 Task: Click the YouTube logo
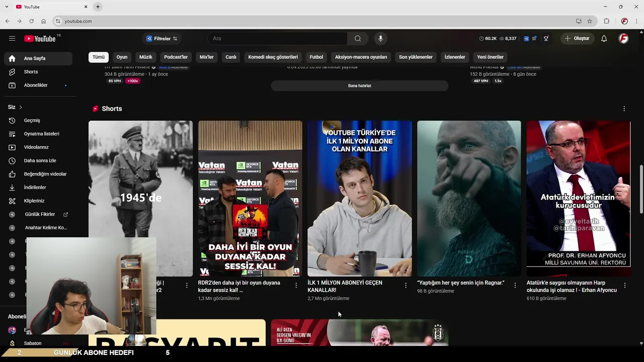click(x=40, y=39)
